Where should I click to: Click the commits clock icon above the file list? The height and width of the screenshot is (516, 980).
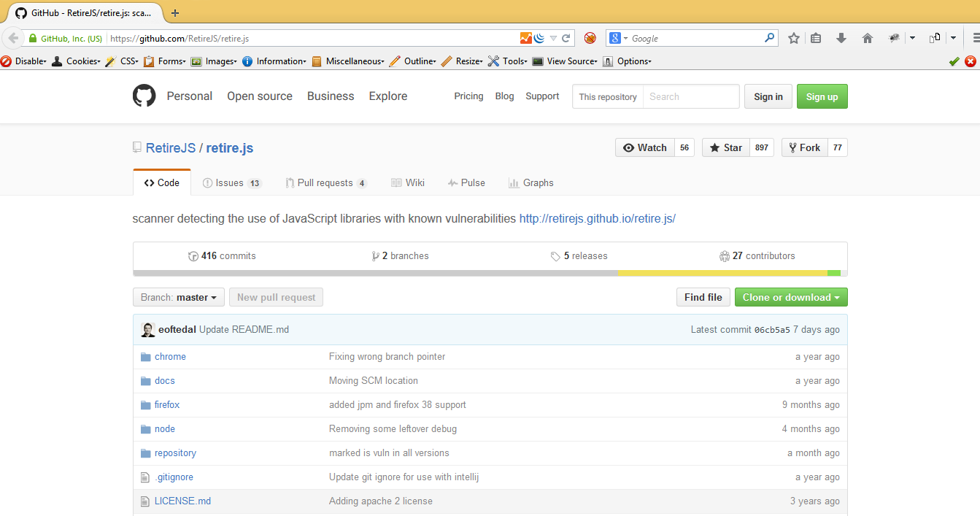pyautogui.click(x=194, y=255)
